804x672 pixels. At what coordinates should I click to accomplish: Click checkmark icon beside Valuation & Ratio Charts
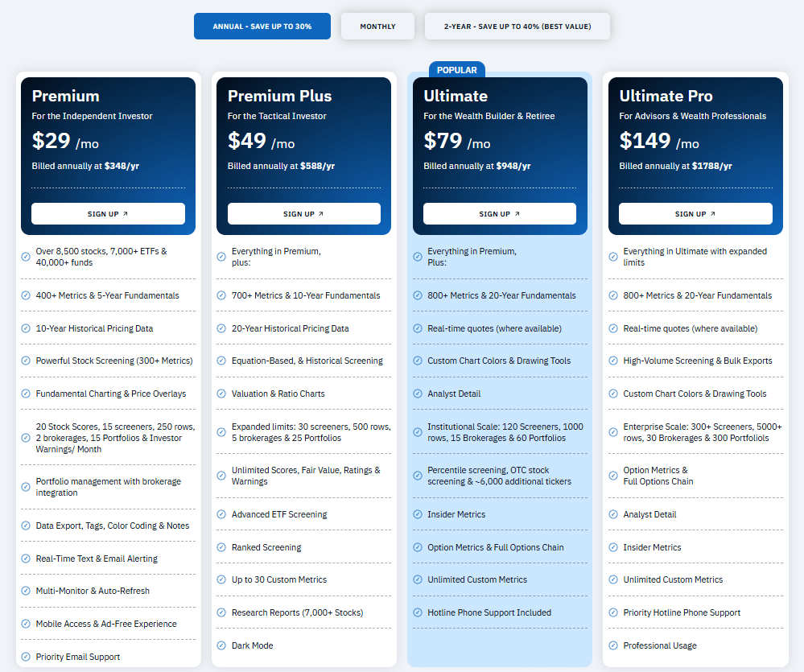(221, 394)
